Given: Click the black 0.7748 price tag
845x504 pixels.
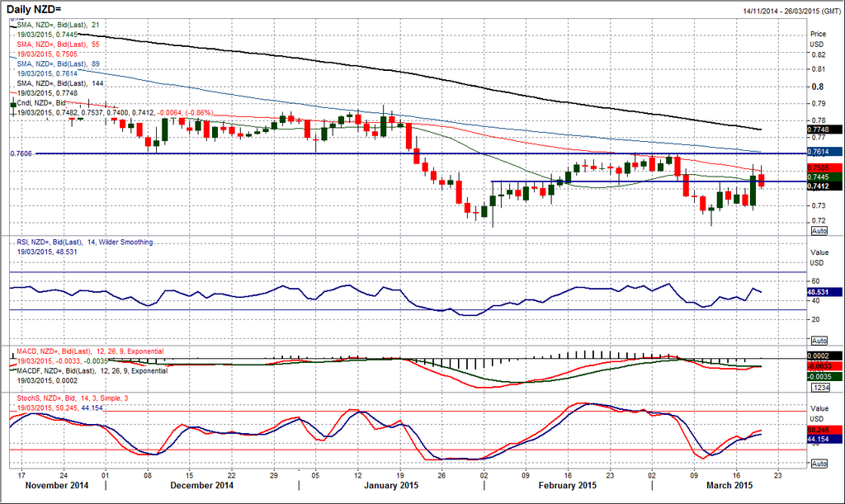Looking at the screenshot, I should click(x=824, y=130).
